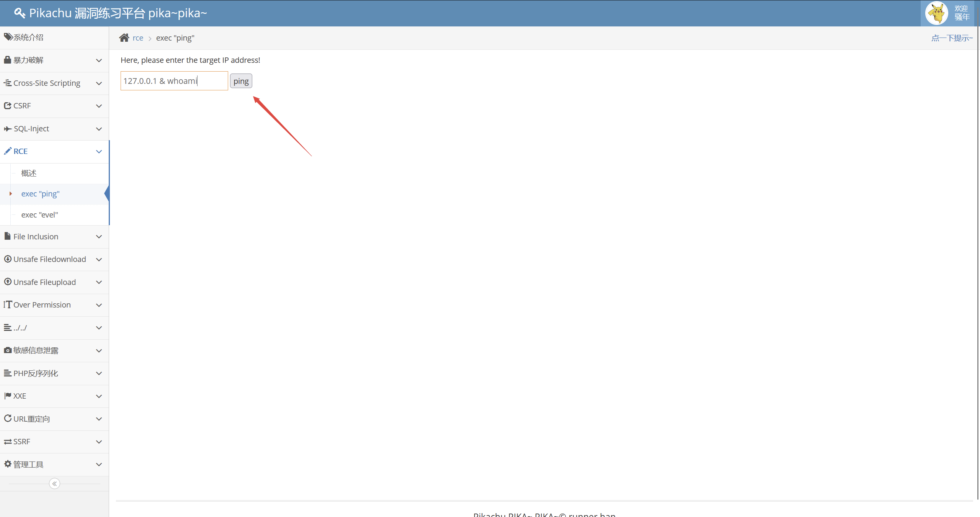Select exec "ping" from sidebar menu

click(x=41, y=193)
